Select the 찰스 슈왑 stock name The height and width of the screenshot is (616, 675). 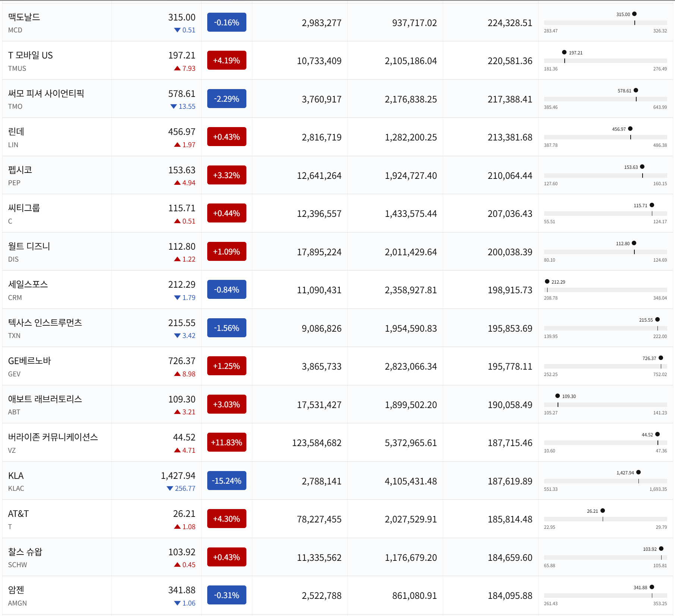[25, 552]
